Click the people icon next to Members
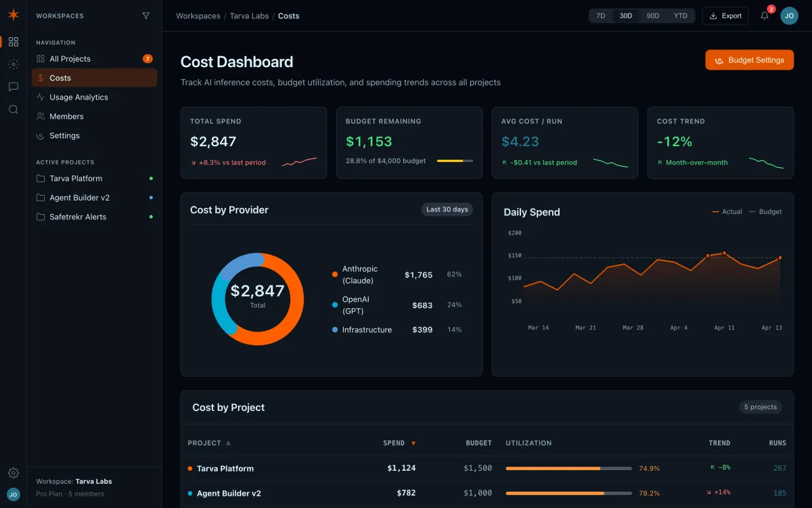812x508 pixels. click(x=41, y=117)
